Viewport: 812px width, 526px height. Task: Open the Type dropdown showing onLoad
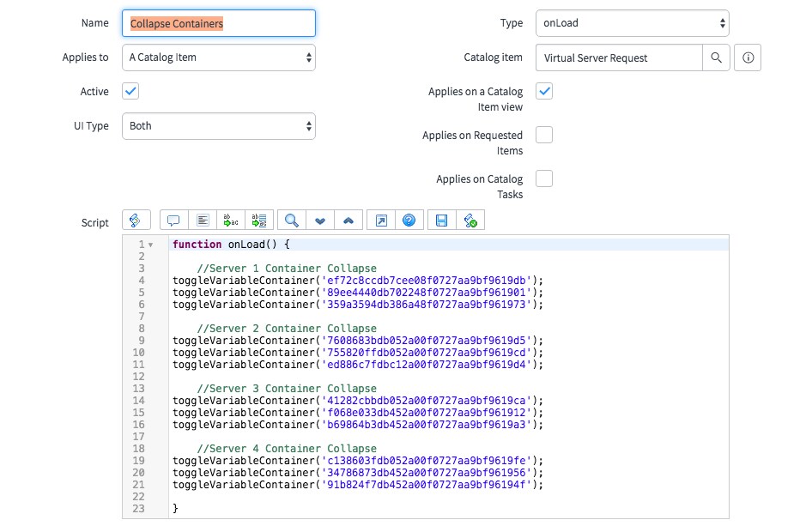tap(633, 23)
